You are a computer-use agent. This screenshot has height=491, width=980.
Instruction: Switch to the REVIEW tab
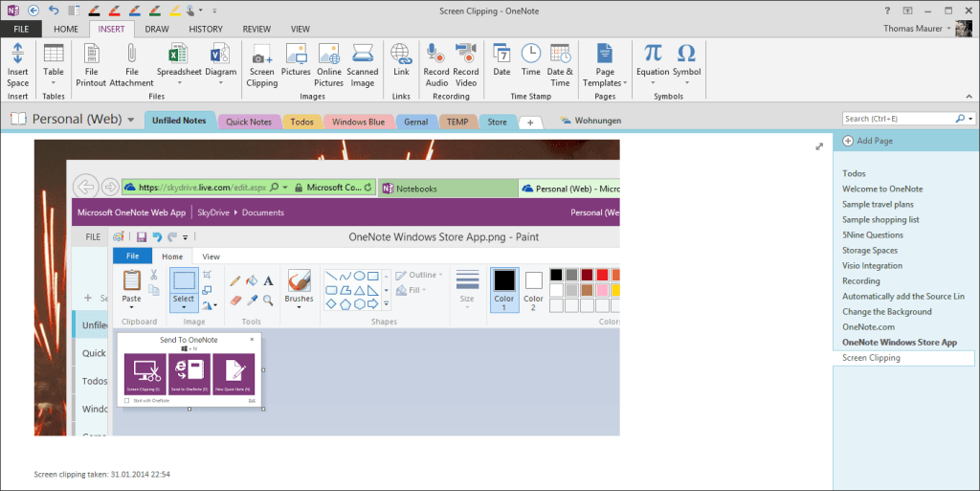pyautogui.click(x=256, y=29)
